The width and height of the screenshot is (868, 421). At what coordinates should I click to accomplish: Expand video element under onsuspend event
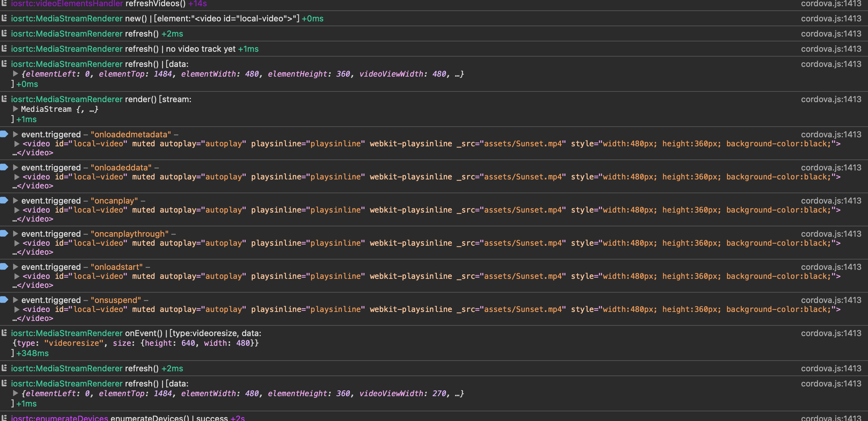pos(17,309)
